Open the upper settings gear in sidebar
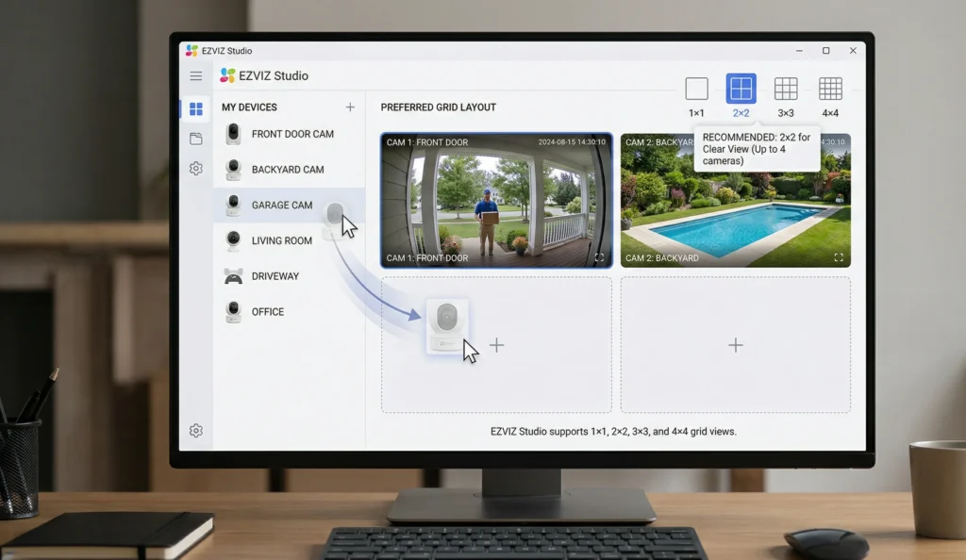 click(196, 168)
